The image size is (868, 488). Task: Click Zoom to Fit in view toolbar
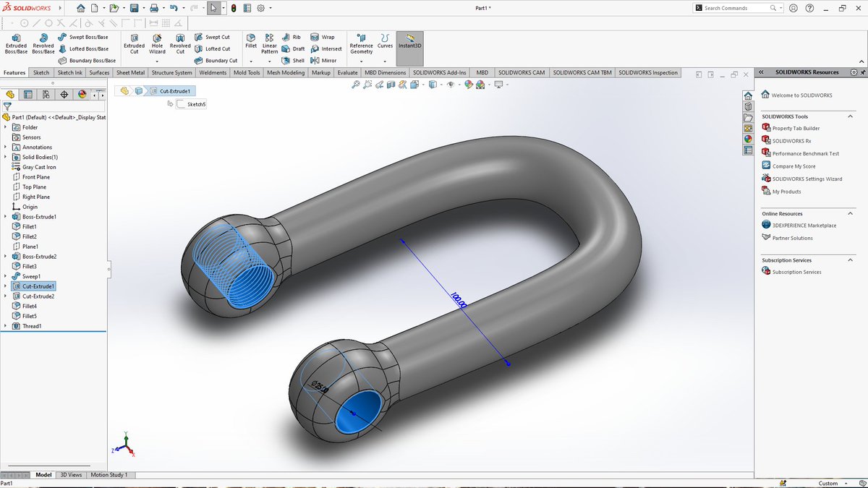point(356,85)
